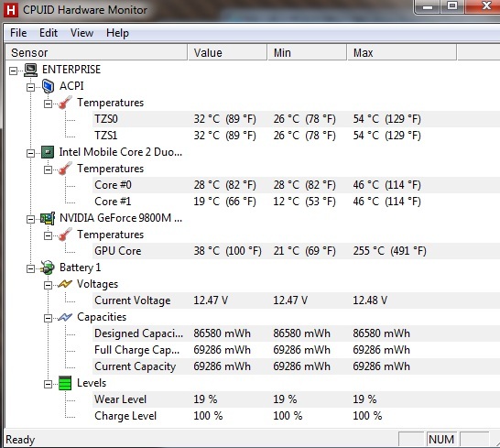Select the Current Voltage row

(x=296, y=300)
